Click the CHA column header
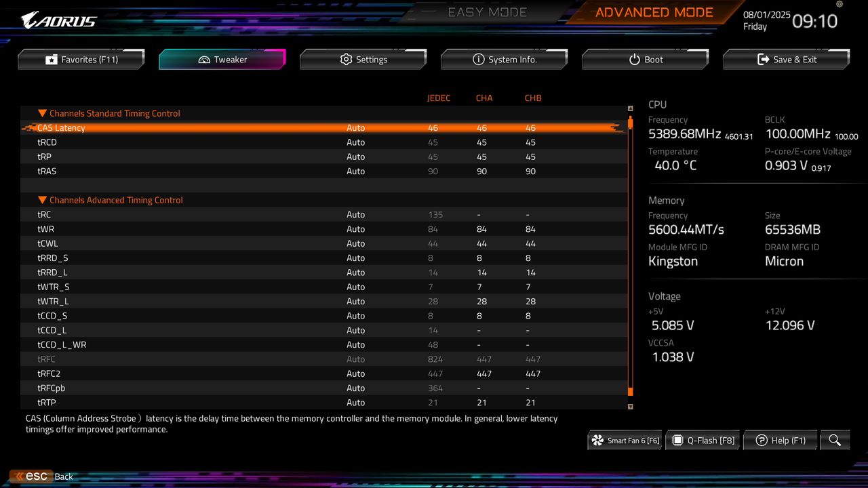868x488 pixels. 484,98
